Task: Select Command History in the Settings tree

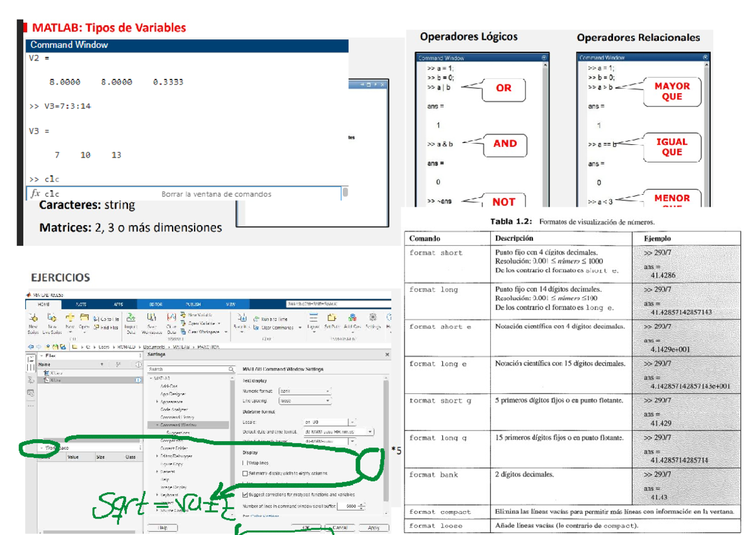Action: pos(178,417)
